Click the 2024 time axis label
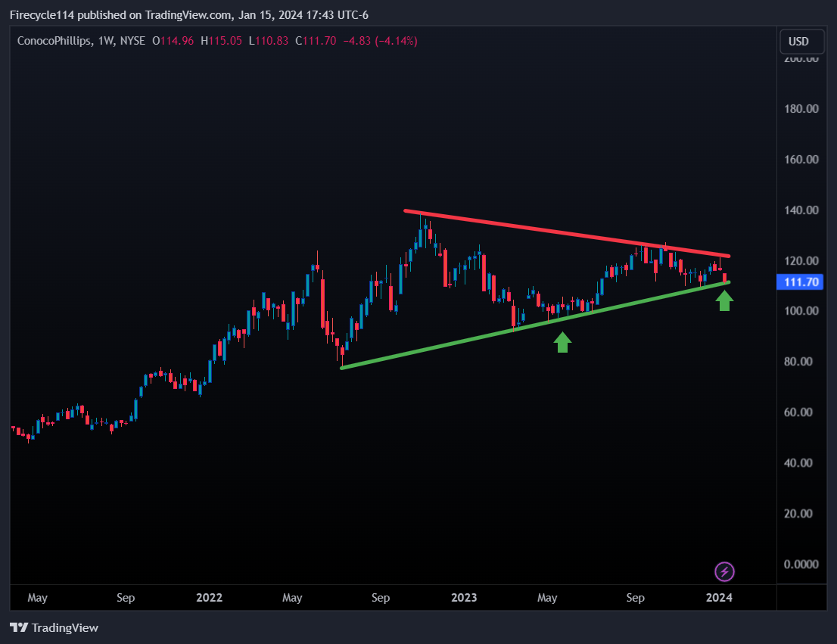Image resolution: width=837 pixels, height=644 pixels. coord(719,598)
